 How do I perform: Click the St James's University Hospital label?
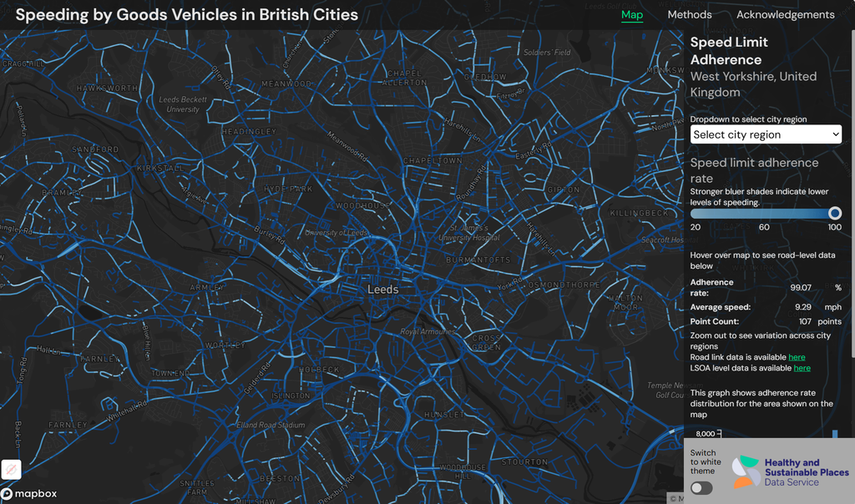click(x=469, y=233)
